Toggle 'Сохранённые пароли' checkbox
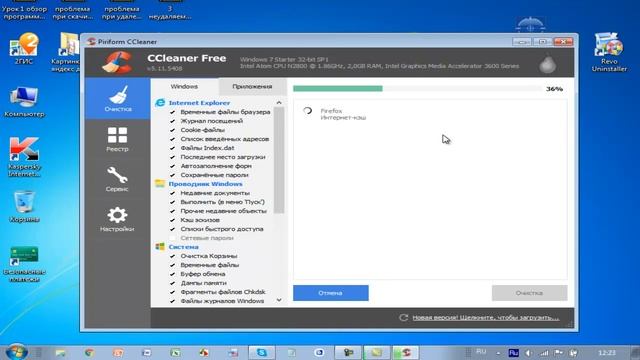The height and width of the screenshot is (360, 640). click(x=172, y=175)
